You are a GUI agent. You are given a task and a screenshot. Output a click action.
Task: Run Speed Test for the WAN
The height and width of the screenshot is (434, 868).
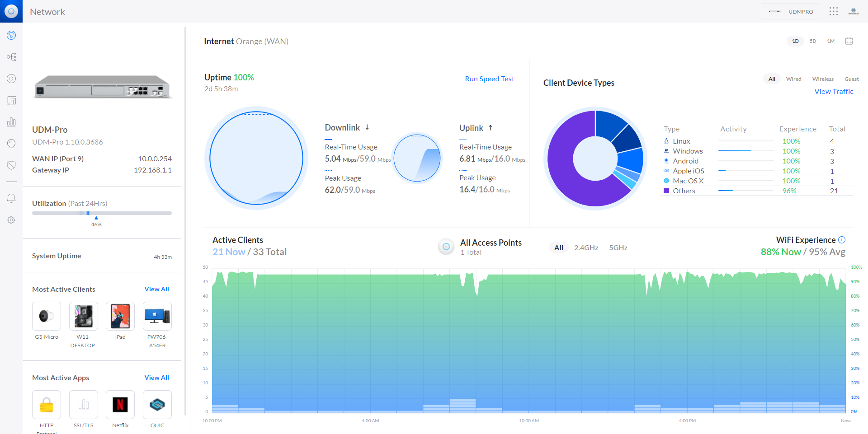click(x=489, y=79)
